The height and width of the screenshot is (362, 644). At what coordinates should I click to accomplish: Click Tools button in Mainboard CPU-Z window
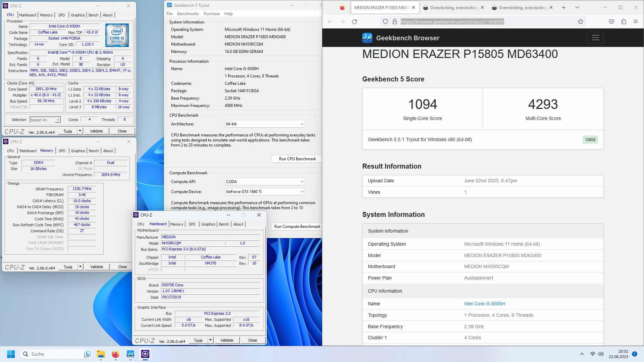click(198, 340)
